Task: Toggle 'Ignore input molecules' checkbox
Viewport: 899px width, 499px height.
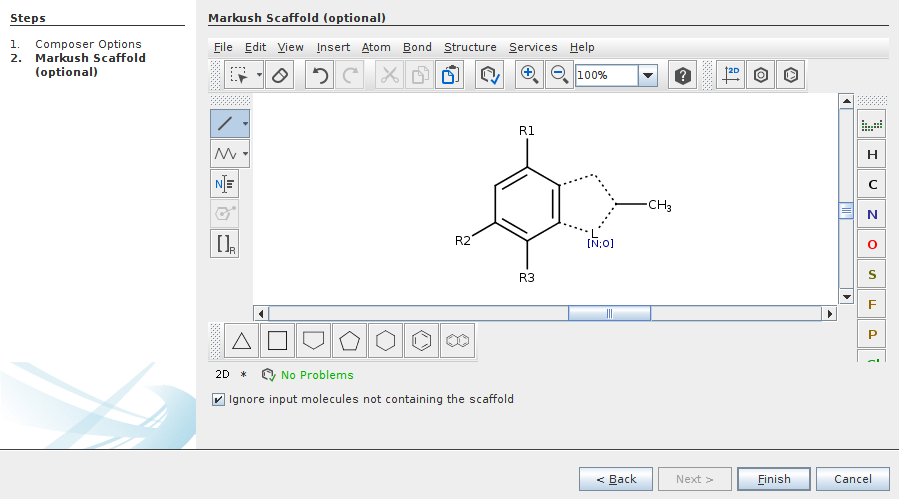Action: click(x=219, y=399)
